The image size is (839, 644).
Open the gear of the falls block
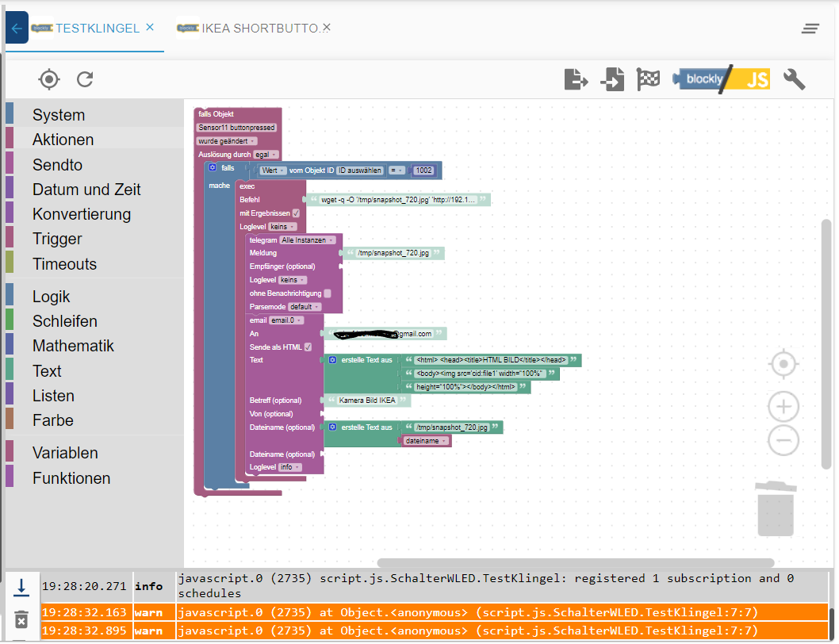click(213, 167)
